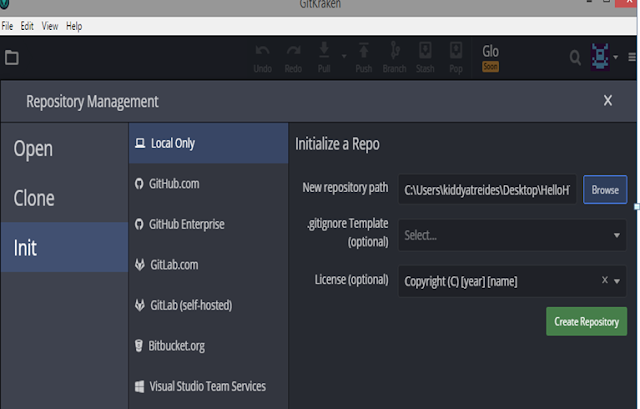This screenshot has height=409, width=640.
Task: Click the Undo toolbar icon
Action: point(262,58)
